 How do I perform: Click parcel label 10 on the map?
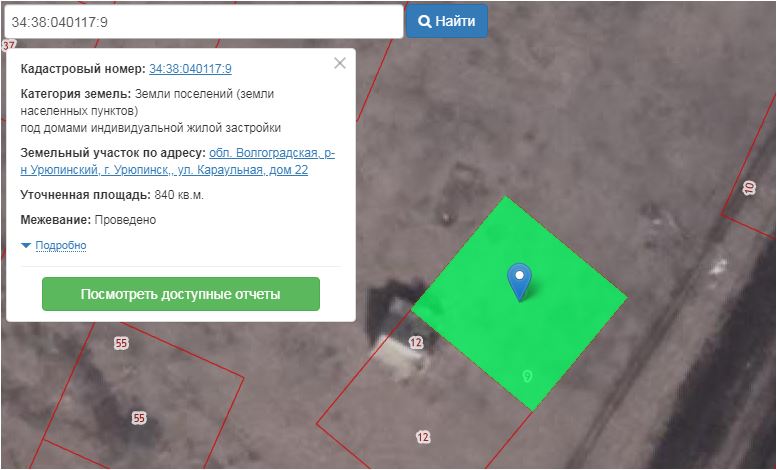tap(749, 188)
